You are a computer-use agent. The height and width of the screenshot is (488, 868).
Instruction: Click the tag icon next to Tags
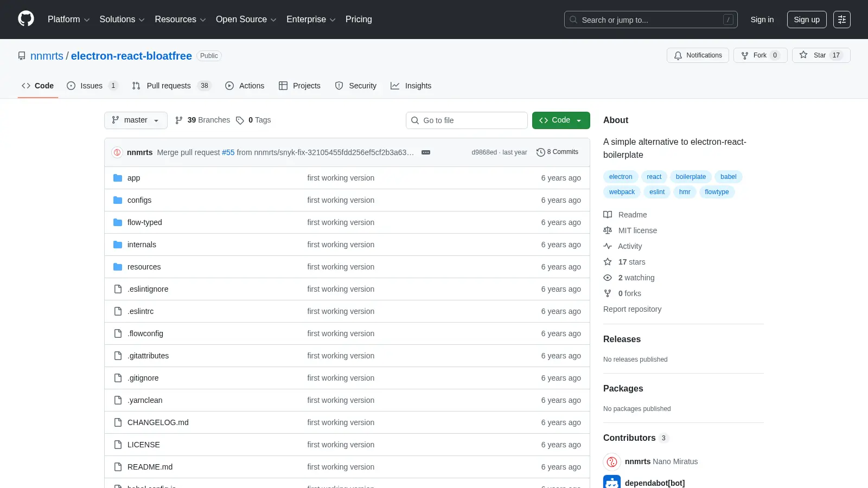pos(240,120)
